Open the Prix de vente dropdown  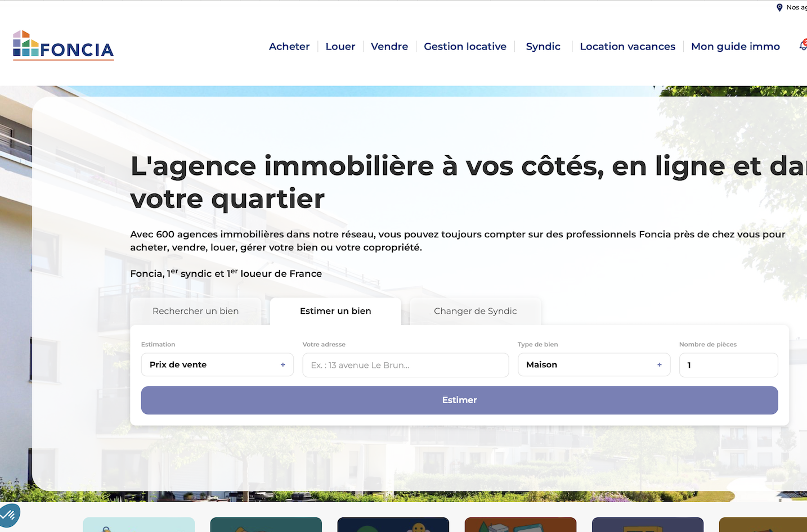217,365
